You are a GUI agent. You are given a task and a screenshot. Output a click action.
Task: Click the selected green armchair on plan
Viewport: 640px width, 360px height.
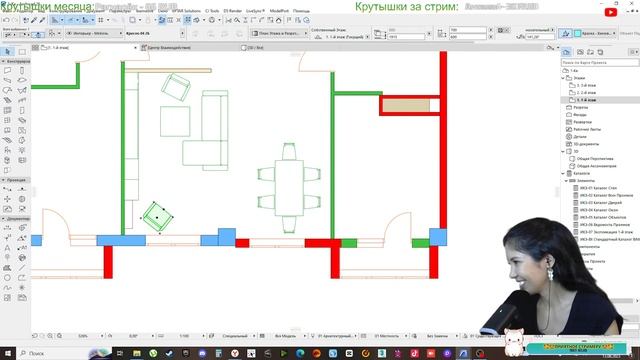(158, 217)
